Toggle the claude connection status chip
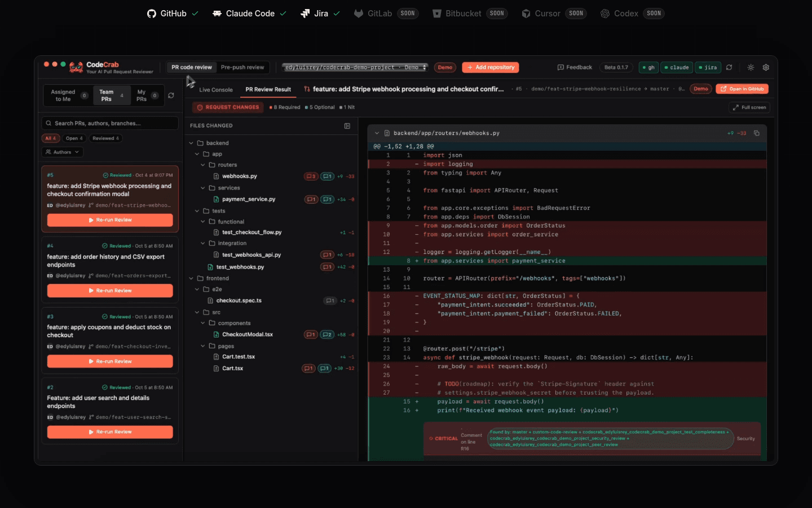The width and height of the screenshot is (812, 508). [677, 67]
